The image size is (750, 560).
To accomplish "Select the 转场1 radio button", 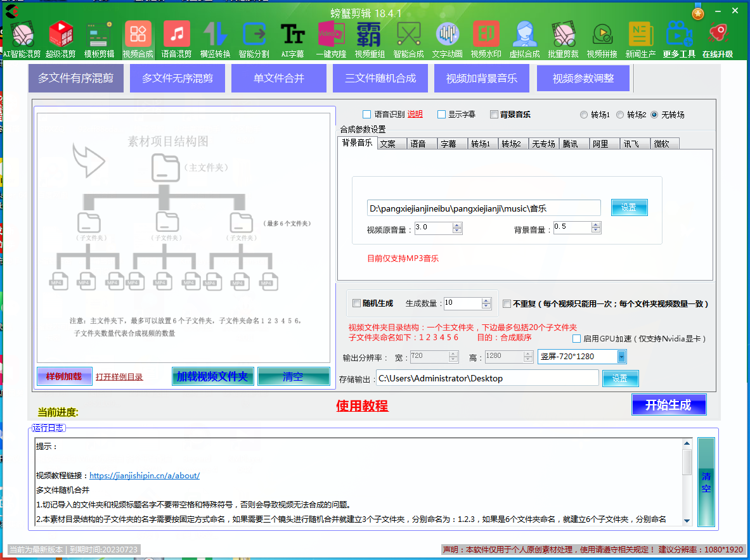I will pyautogui.click(x=583, y=115).
